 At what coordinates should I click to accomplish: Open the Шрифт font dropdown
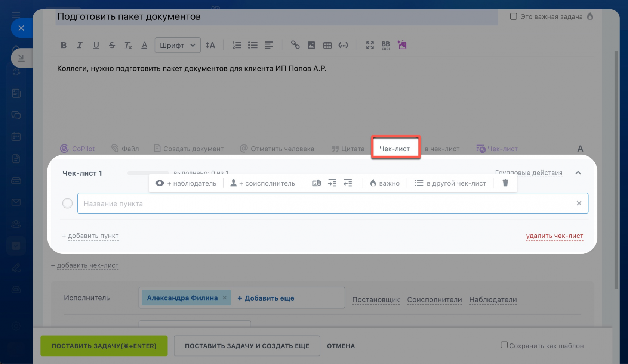coord(178,45)
